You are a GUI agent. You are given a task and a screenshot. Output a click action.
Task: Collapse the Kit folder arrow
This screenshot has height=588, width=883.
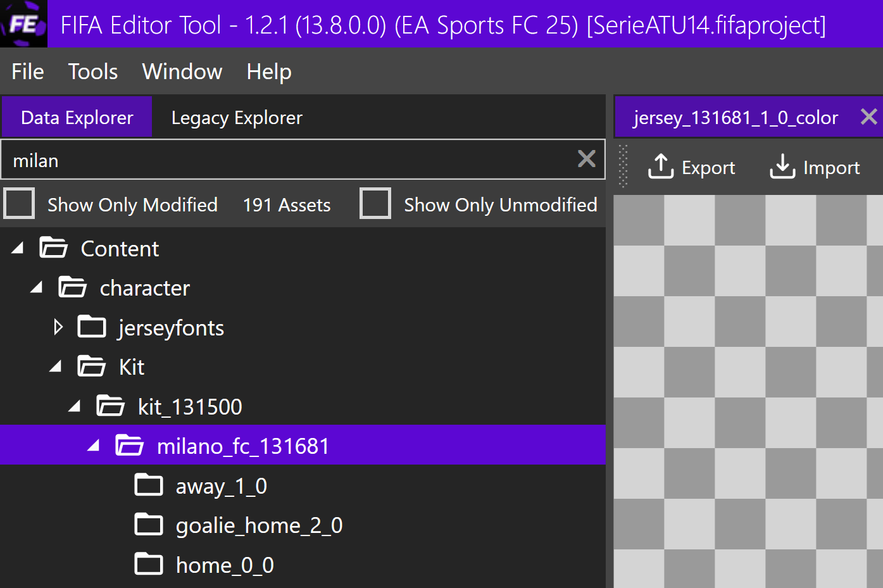click(x=56, y=366)
